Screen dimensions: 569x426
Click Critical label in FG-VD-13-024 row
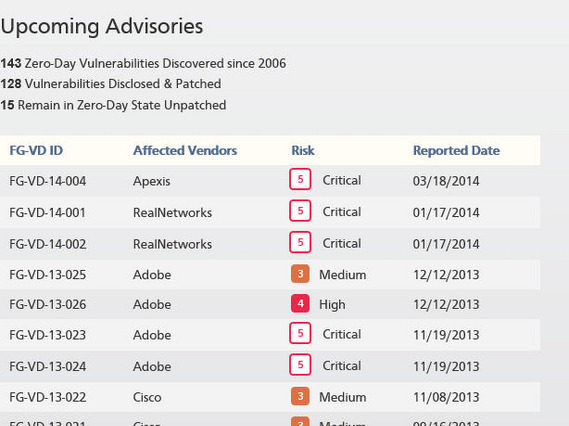coord(342,366)
